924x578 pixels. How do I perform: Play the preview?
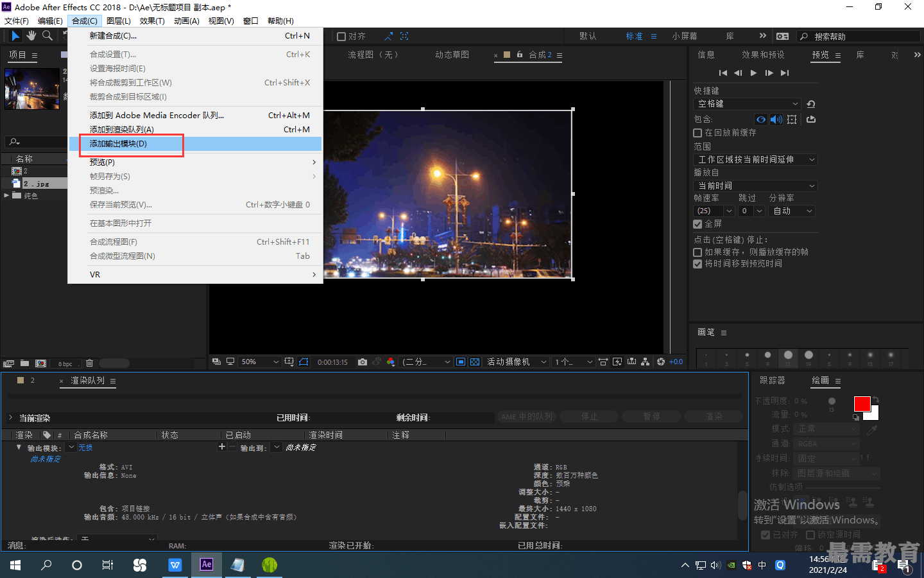(753, 73)
